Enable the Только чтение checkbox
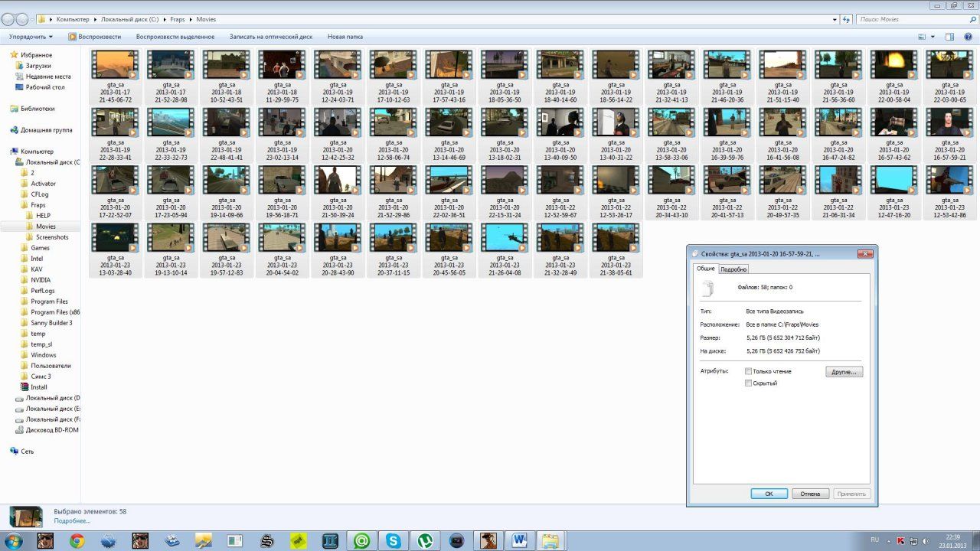The width and height of the screenshot is (980, 551). pos(749,371)
